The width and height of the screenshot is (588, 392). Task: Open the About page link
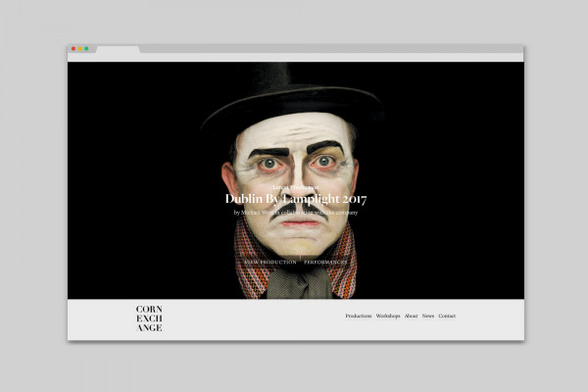tap(411, 317)
